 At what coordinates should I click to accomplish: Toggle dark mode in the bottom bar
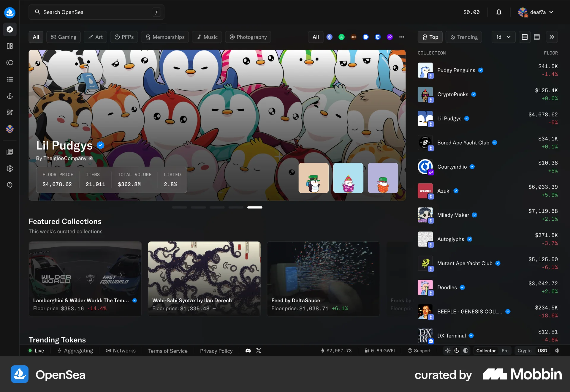[457, 351]
